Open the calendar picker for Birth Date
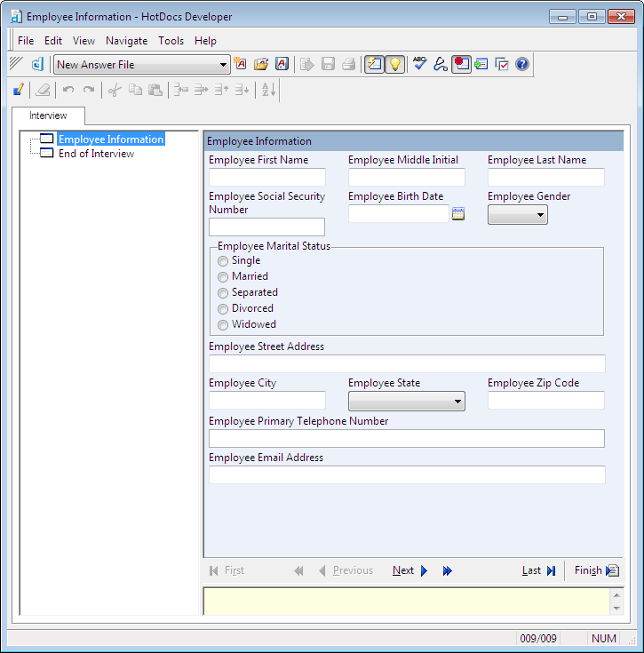Screen dimensions: 644x653 pos(458,213)
